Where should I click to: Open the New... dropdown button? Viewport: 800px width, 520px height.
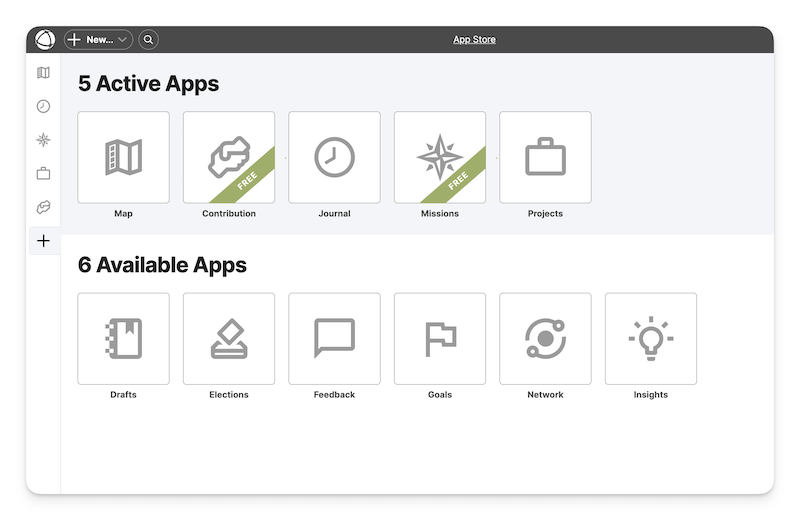98,39
